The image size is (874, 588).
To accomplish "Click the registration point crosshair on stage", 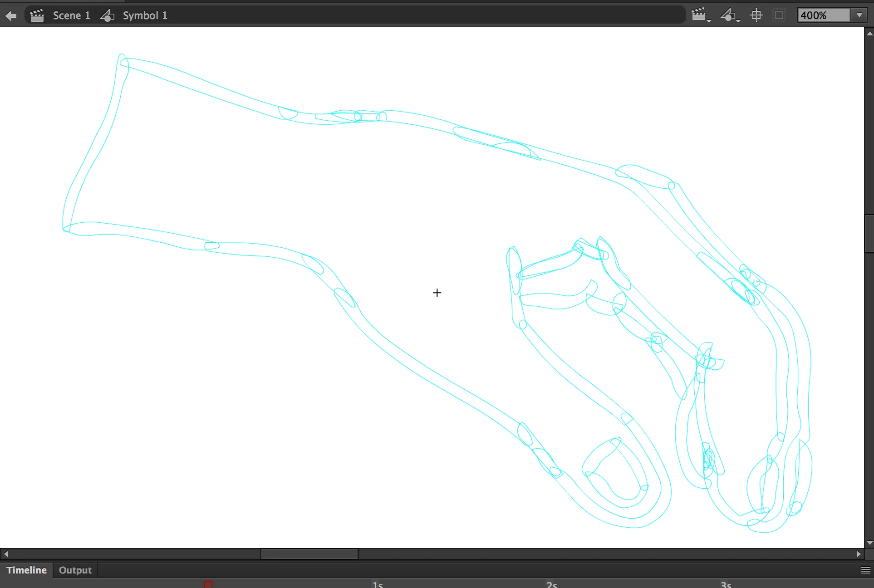I will point(437,293).
